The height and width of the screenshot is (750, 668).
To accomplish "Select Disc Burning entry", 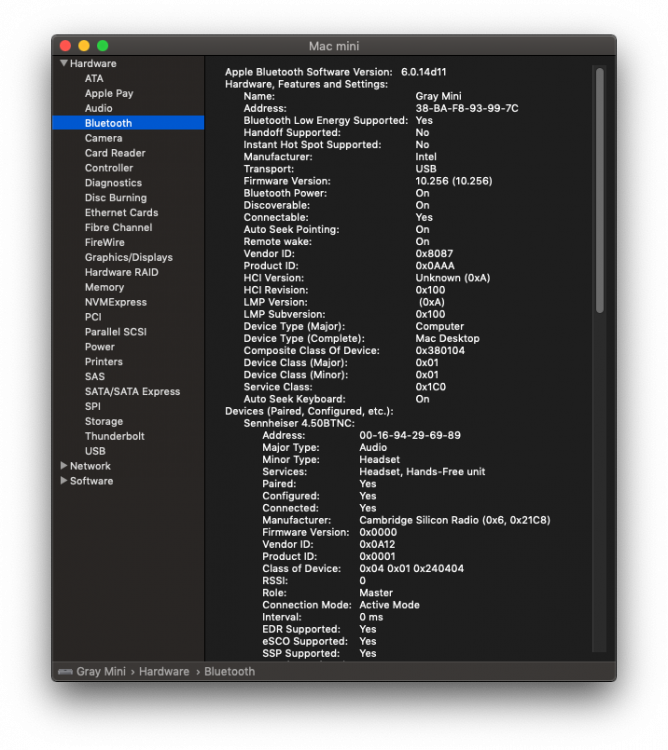I will click(x=116, y=198).
